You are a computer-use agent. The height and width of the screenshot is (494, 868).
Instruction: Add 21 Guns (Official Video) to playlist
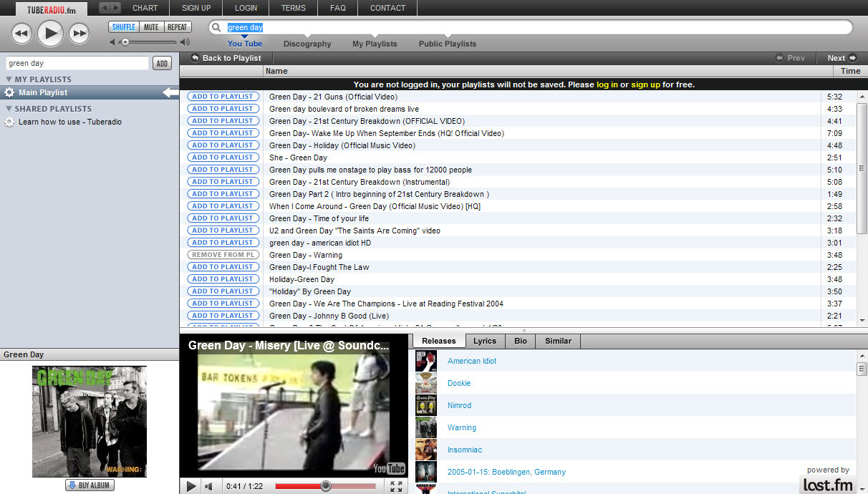(x=222, y=97)
